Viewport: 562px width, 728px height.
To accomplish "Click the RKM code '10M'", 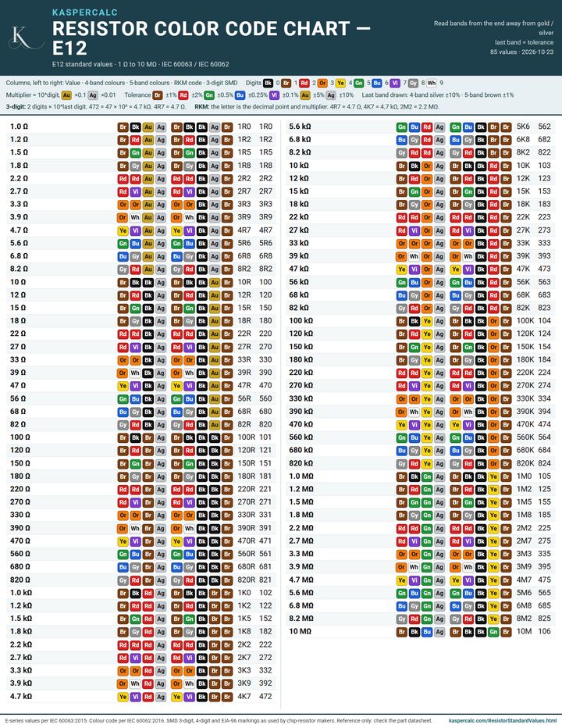I will 524,631.
